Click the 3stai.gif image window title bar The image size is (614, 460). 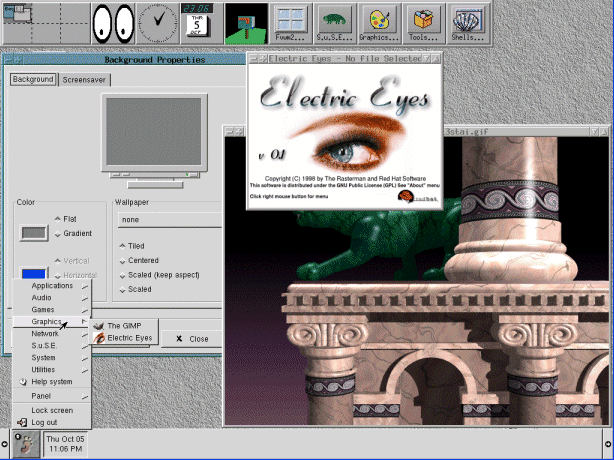[517, 132]
